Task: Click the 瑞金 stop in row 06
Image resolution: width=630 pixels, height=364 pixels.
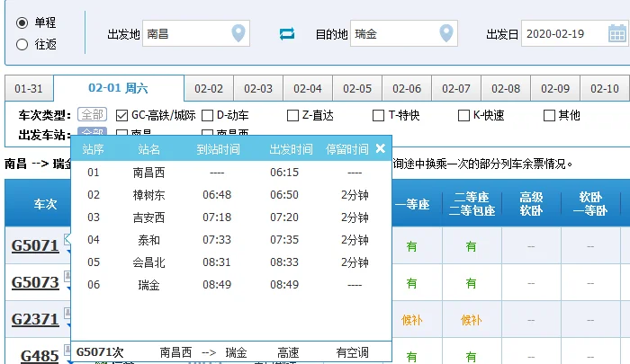Action: click(x=148, y=285)
